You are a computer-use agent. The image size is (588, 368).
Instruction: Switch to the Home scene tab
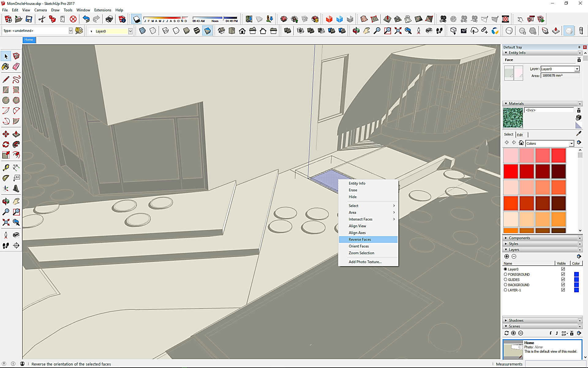point(29,40)
